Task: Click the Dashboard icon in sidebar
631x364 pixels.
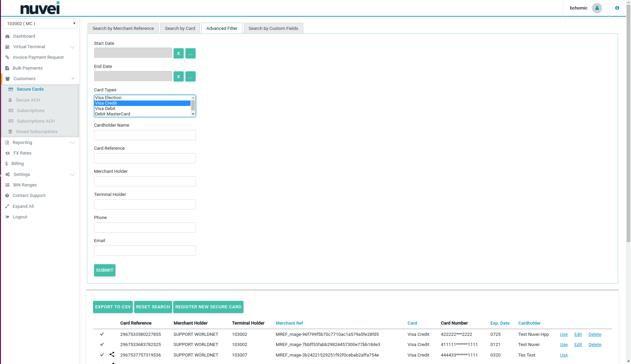Action: tap(7, 36)
